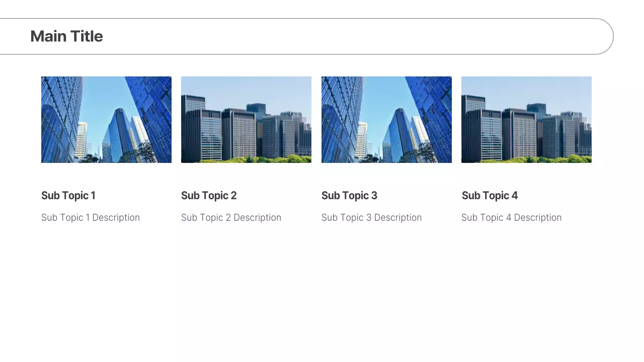Select the "Sub Topic 2 Description" text
The width and height of the screenshot is (644, 362).
click(x=231, y=218)
